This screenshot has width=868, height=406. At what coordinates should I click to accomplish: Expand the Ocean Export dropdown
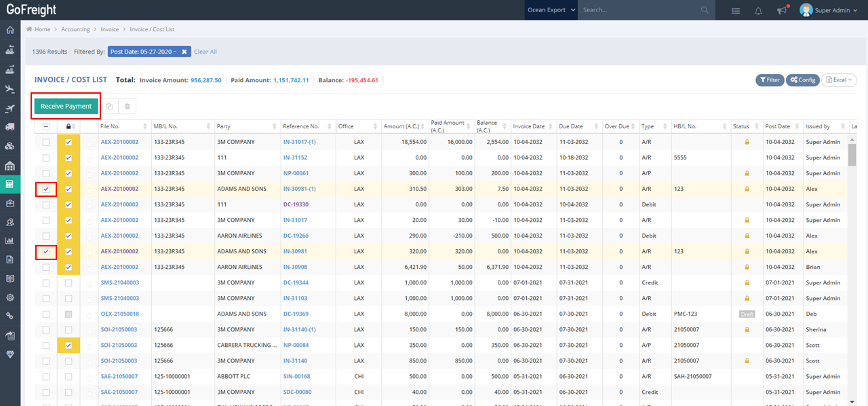[x=551, y=10]
